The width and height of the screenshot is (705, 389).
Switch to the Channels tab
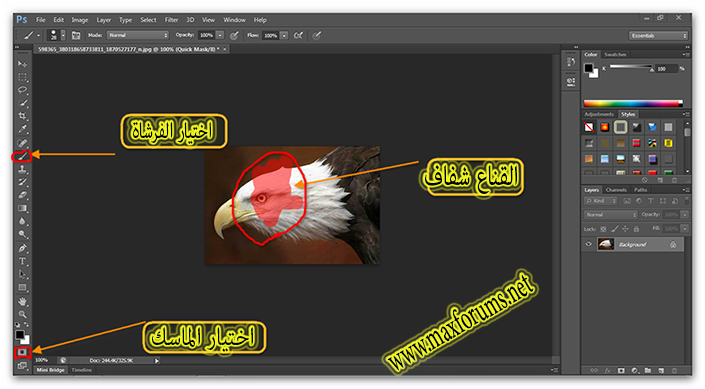[616, 190]
